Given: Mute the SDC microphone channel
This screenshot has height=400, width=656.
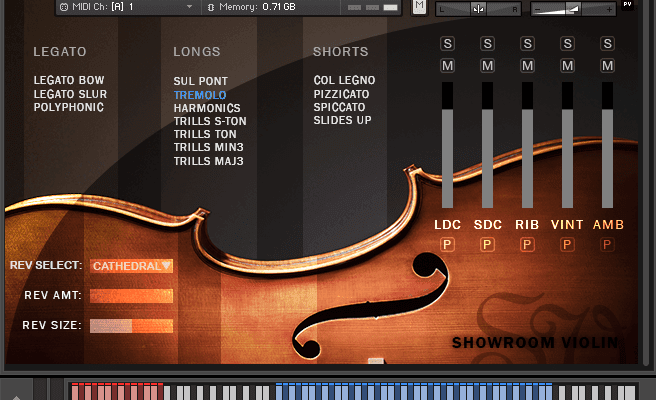Looking at the screenshot, I should (x=487, y=65).
